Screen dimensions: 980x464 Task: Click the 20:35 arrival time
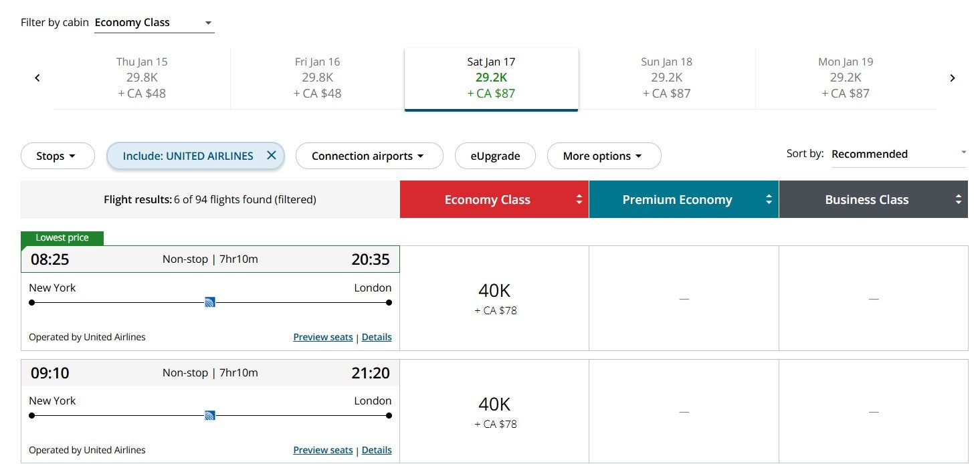pos(371,259)
